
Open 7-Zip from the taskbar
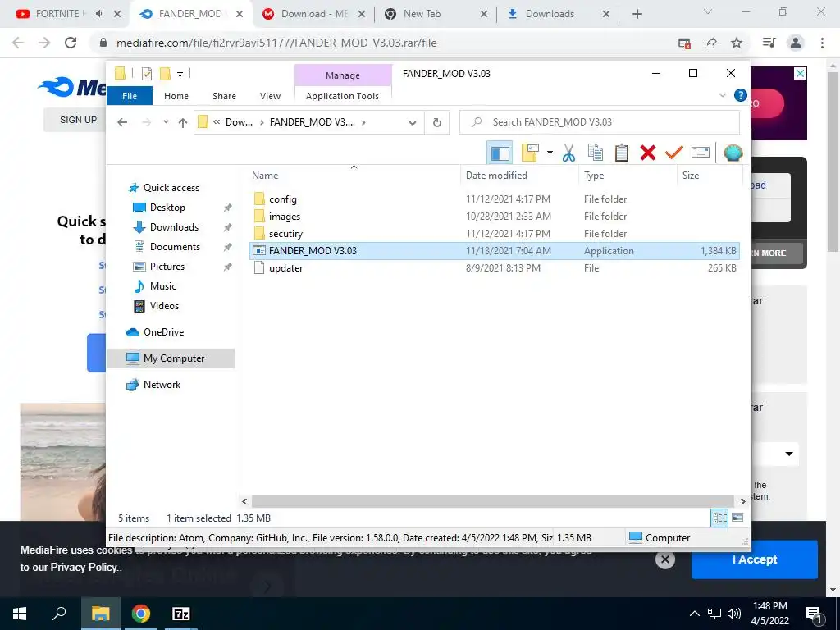(x=181, y=614)
